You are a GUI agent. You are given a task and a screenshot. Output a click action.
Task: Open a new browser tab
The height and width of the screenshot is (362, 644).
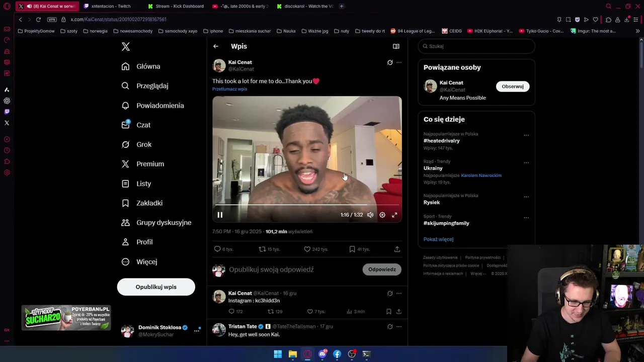pos(342,6)
